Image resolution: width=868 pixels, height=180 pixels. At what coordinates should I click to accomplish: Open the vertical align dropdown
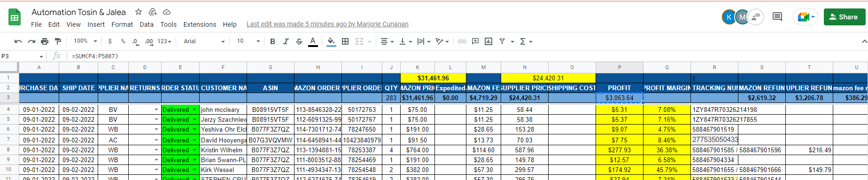tap(405, 41)
